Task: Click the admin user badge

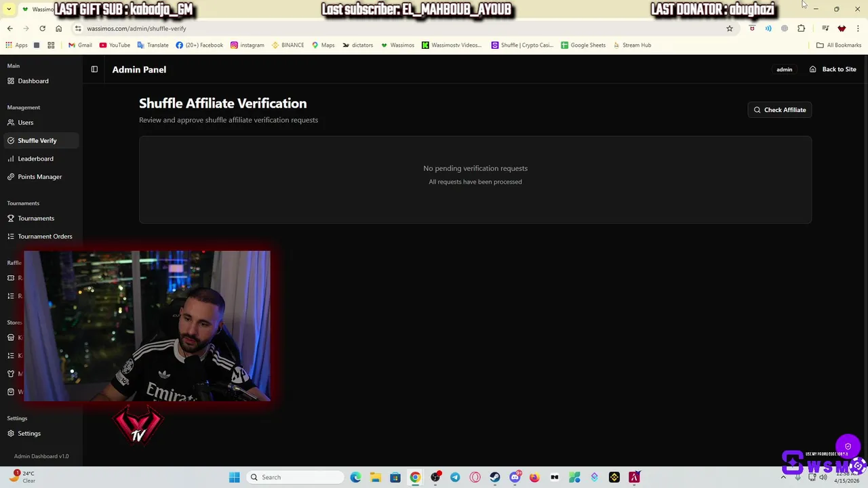Action: (784, 69)
